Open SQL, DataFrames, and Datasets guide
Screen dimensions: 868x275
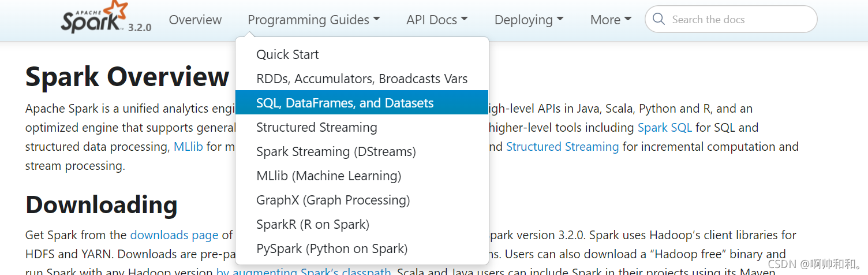coord(362,103)
